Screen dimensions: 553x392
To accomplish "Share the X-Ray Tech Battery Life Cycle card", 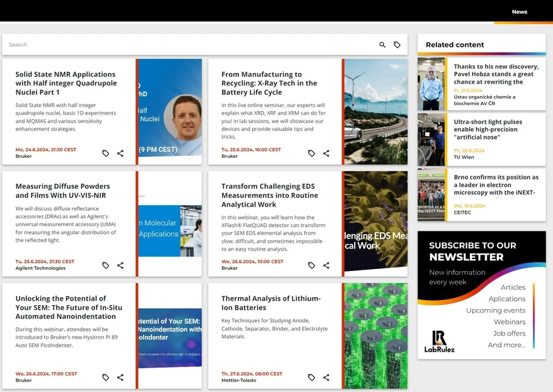I will pyautogui.click(x=327, y=153).
